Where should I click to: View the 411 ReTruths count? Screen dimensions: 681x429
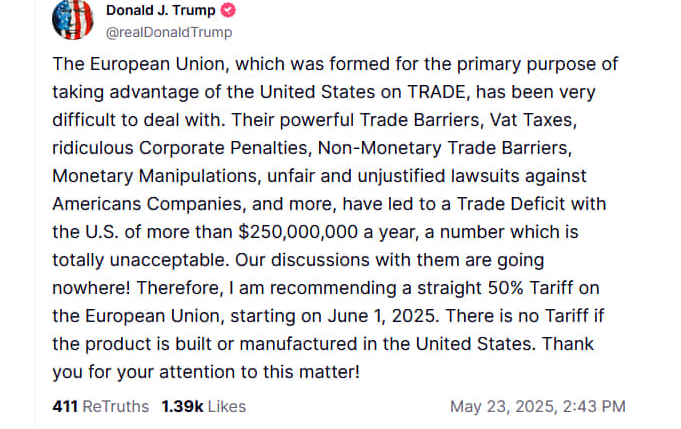click(x=100, y=407)
